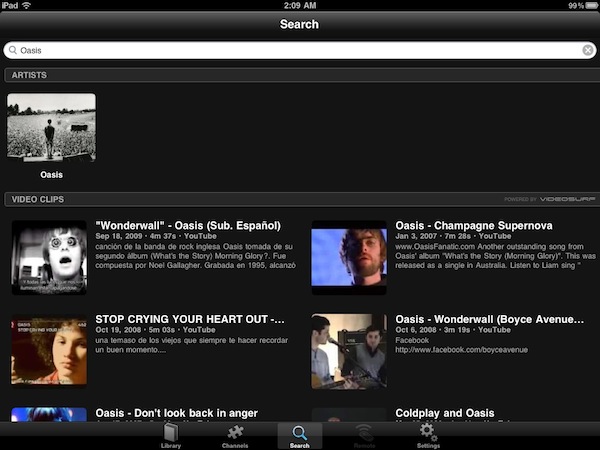Tap the Remote tab icon
The height and width of the screenshot is (450, 600).
click(365, 435)
